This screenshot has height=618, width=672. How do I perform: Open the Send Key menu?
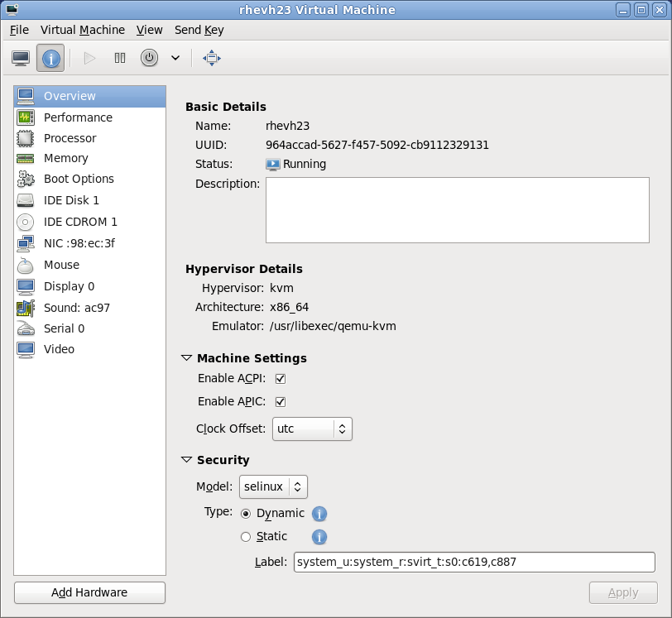(199, 30)
